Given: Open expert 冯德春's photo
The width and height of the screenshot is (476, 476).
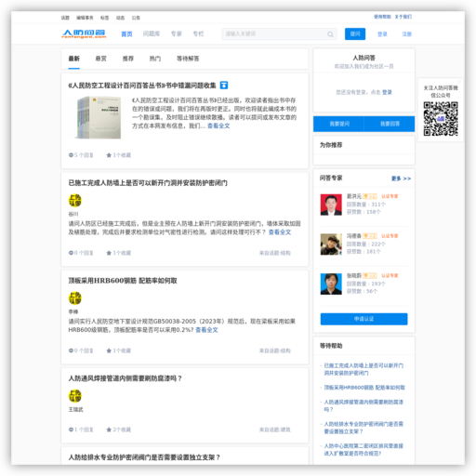Looking at the screenshot, I should click(x=331, y=245).
